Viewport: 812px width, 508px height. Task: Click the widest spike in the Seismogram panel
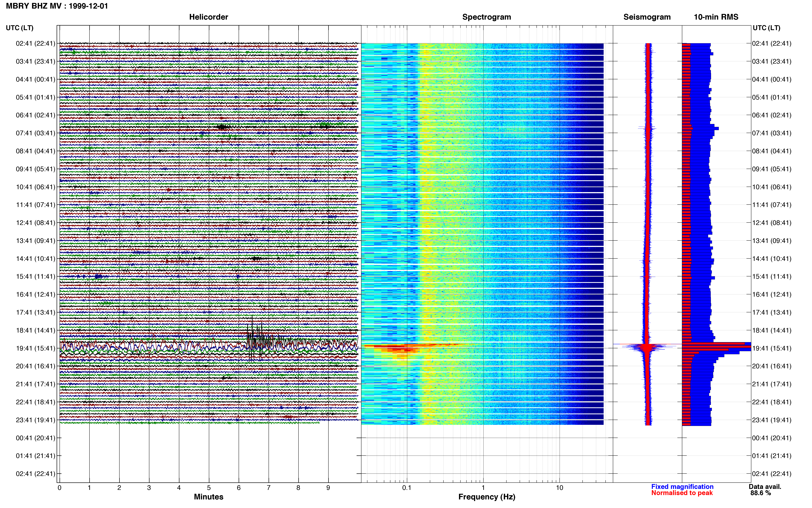point(647,344)
